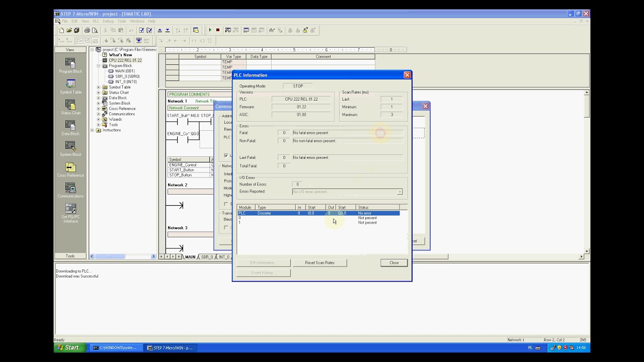Open the Windows menu
This screenshot has height=362, width=644.
(x=137, y=21)
